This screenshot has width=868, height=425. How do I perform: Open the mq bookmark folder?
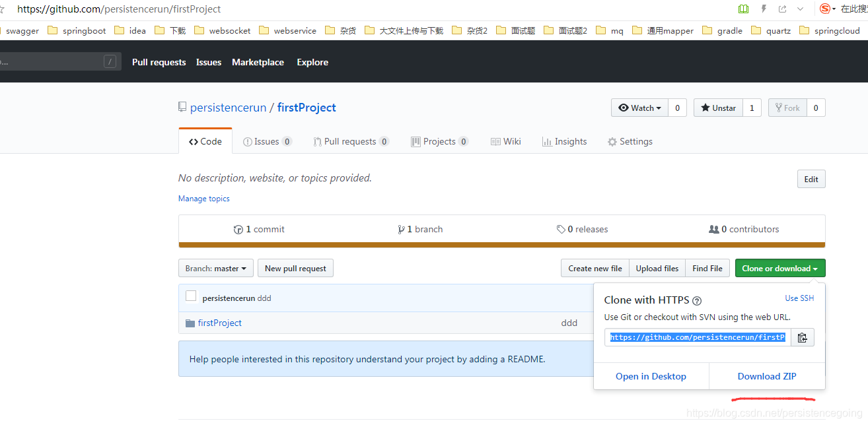coord(609,30)
